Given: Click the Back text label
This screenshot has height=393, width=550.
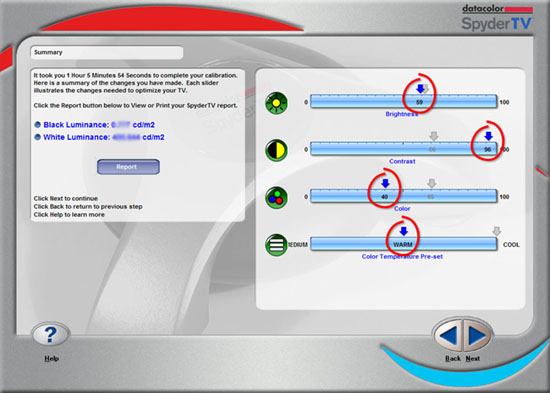Looking at the screenshot, I should click(x=452, y=359).
